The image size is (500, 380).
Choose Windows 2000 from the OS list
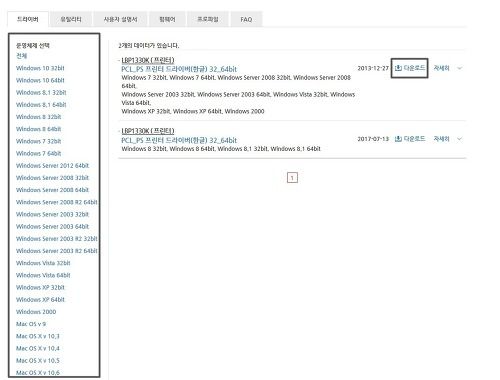[x=36, y=312]
